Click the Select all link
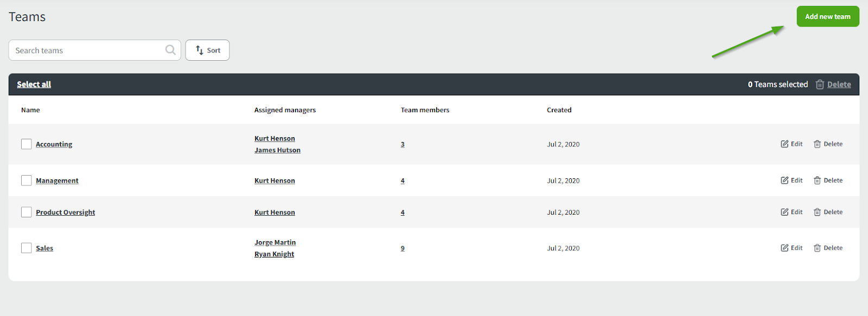Viewport: 868px width, 316px height. click(34, 85)
